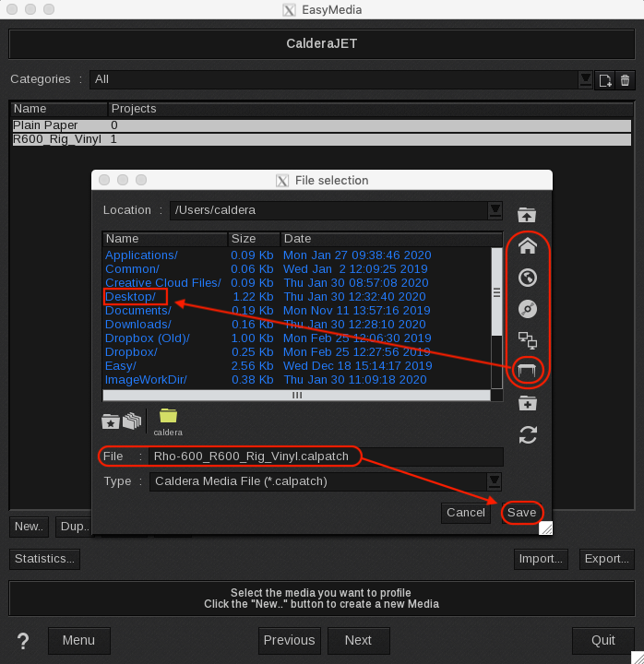The height and width of the screenshot is (664, 644).
Task: Select the Applications/ folder
Action: click(x=141, y=255)
